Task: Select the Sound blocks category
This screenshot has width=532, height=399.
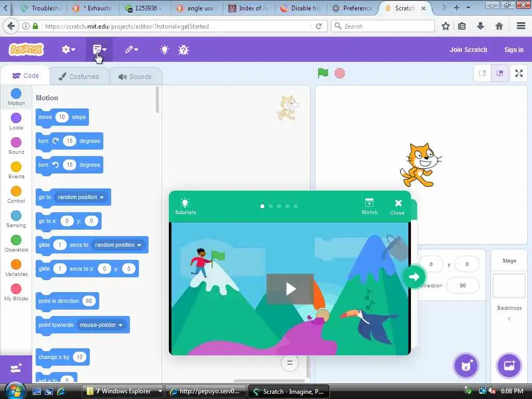Action: point(16,146)
